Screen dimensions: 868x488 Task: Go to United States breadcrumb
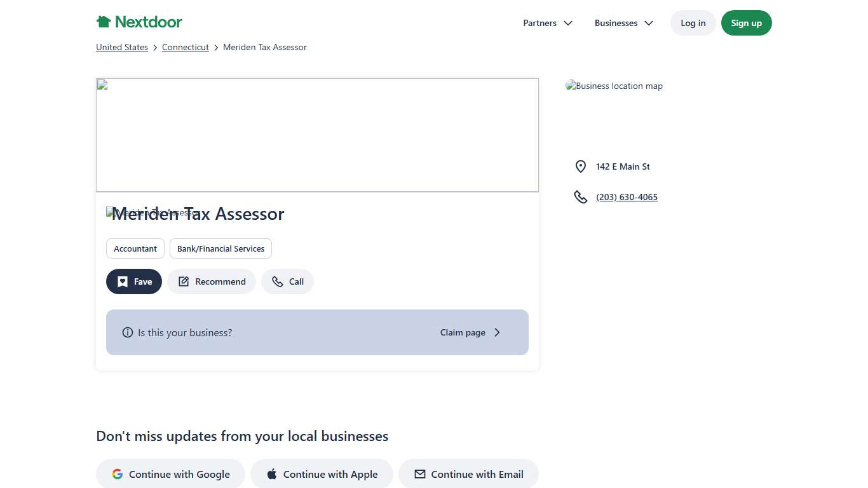(122, 47)
